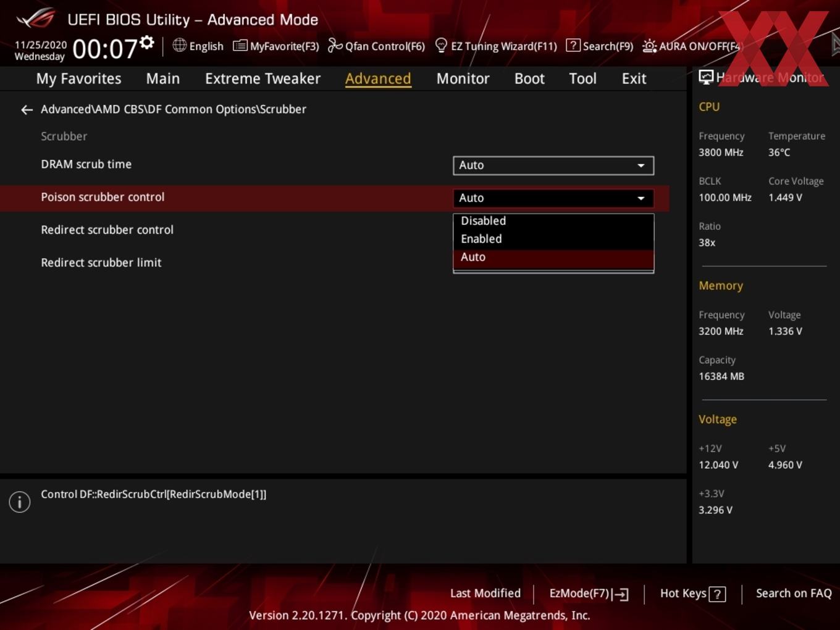Switch to the My Favorites tab
Image resolution: width=840 pixels, height=630 pixels.
78,78
